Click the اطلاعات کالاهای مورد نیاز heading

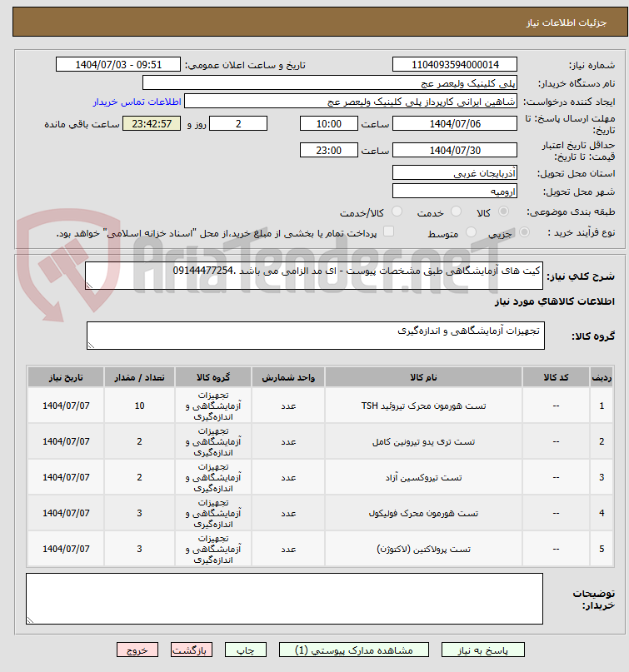pyautogui.click(x=554, y=301)
